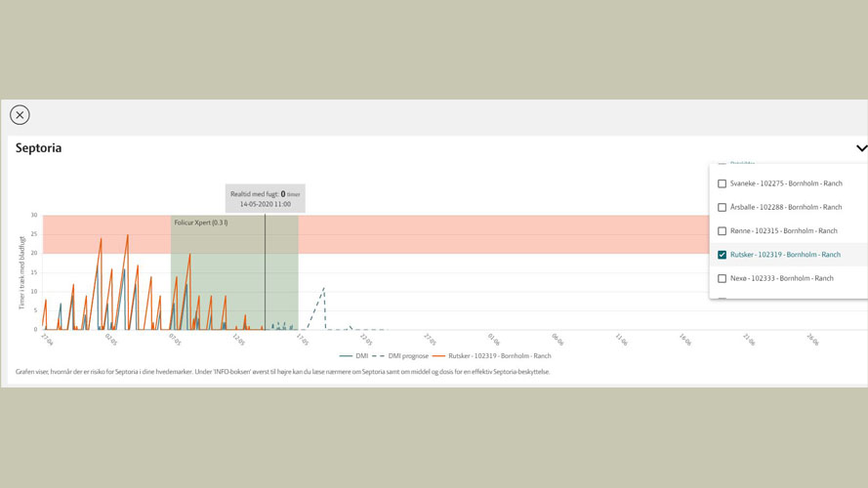The width and height of the screenshot is (868, 488).
Task: Choose the Nexø - 102333 list entry
Action: pyautogui.click(x=781, y=278)
